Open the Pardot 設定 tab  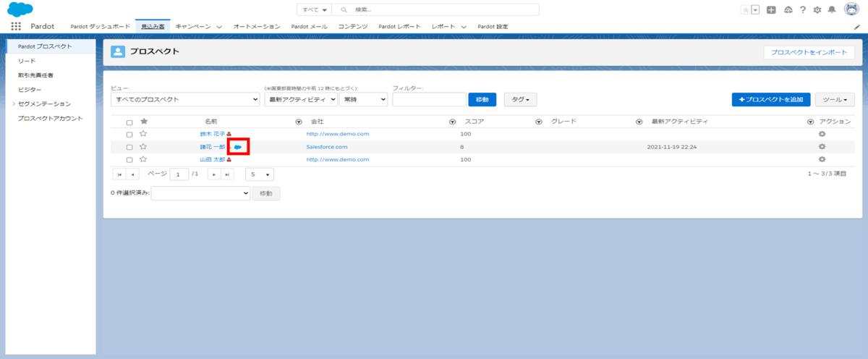point(493,27)
